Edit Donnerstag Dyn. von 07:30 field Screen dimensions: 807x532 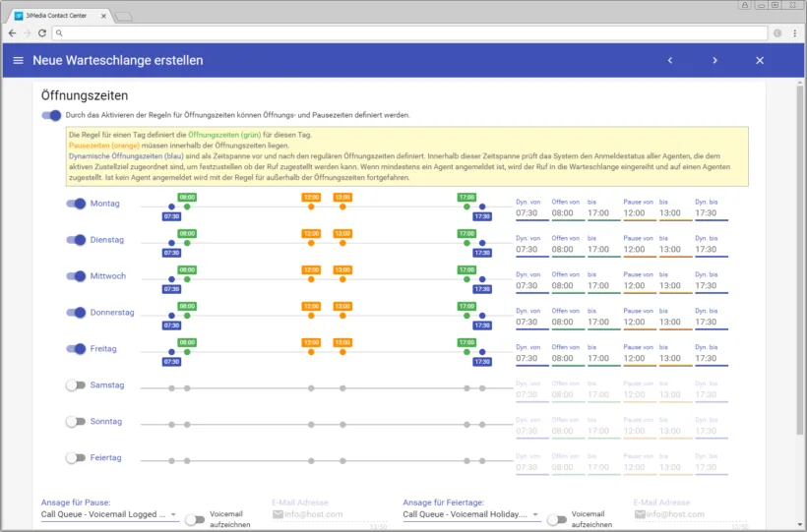[532, 323]
